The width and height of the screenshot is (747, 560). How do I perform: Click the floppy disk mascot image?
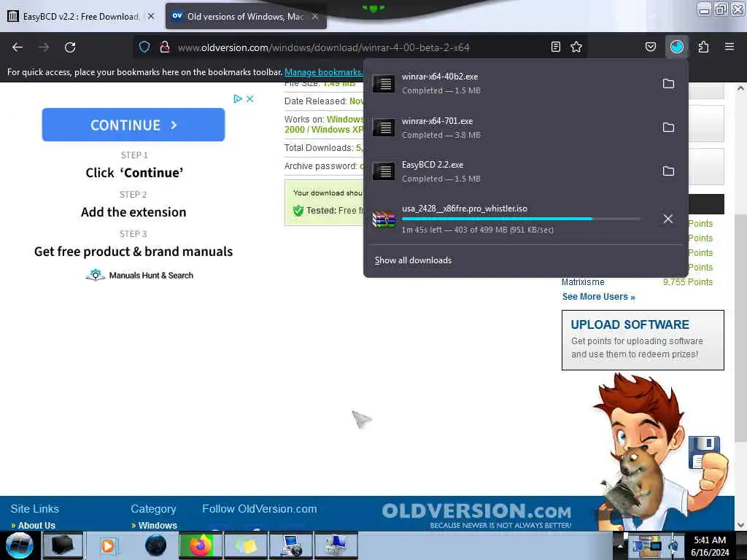click(x=704, y=452)
